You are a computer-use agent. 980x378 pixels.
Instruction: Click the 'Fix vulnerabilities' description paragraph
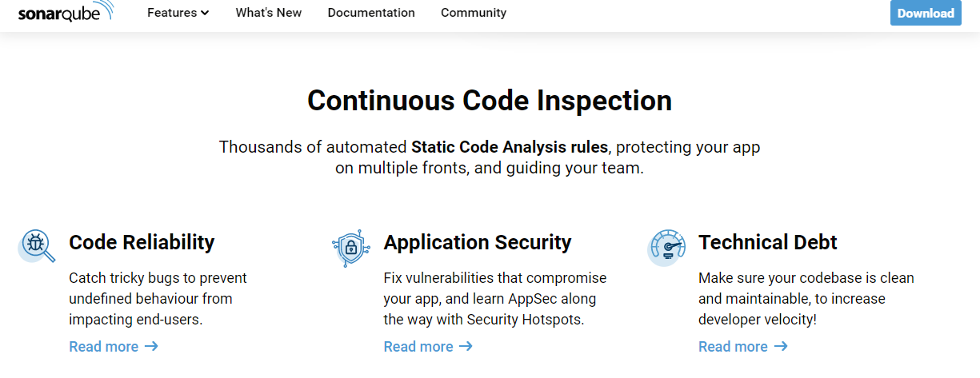pos(495,299)
